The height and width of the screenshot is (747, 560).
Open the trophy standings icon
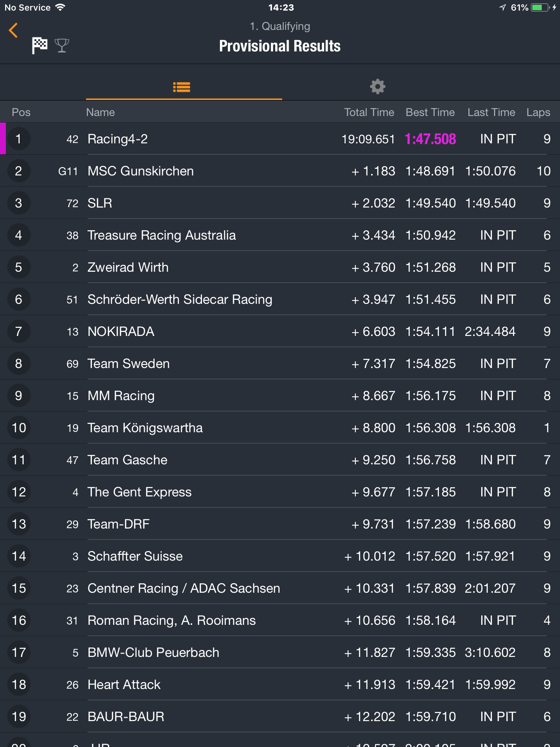pyautogui.click(x=62, y=46)
